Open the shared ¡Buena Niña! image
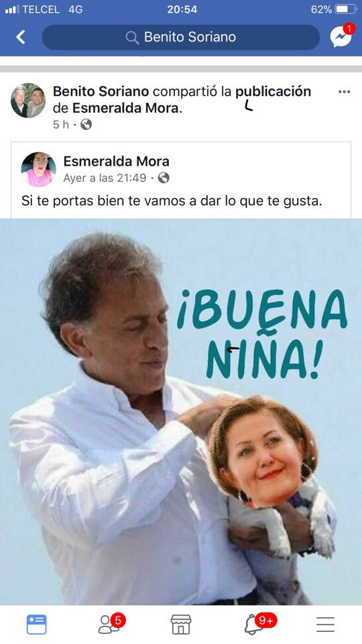Image resolution: width=362 pixels, height=644 pixels. (x=181, y=411)
